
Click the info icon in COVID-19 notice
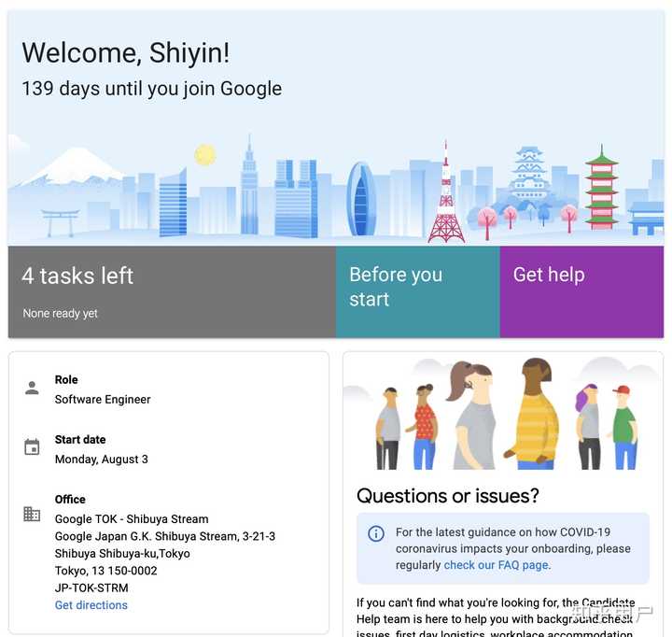coord(376,533)
